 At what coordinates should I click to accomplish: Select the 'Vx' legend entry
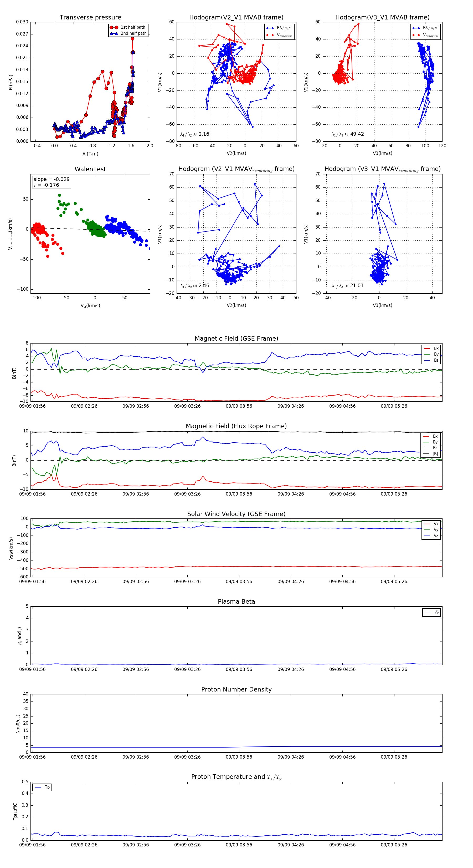pos(431,524)
